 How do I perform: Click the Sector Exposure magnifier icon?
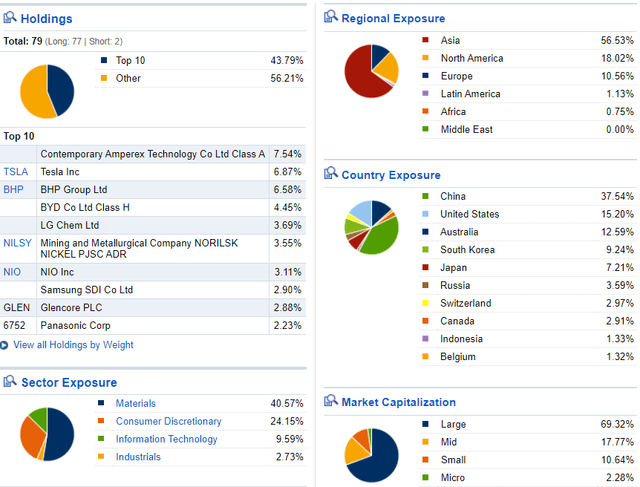pyautogui.click(x=10, y=381)
